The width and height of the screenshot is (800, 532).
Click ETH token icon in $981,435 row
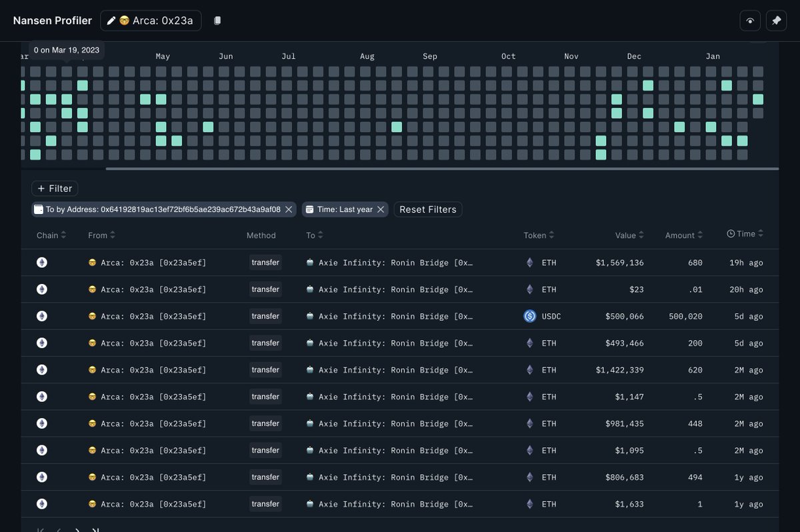pos(530,423)
